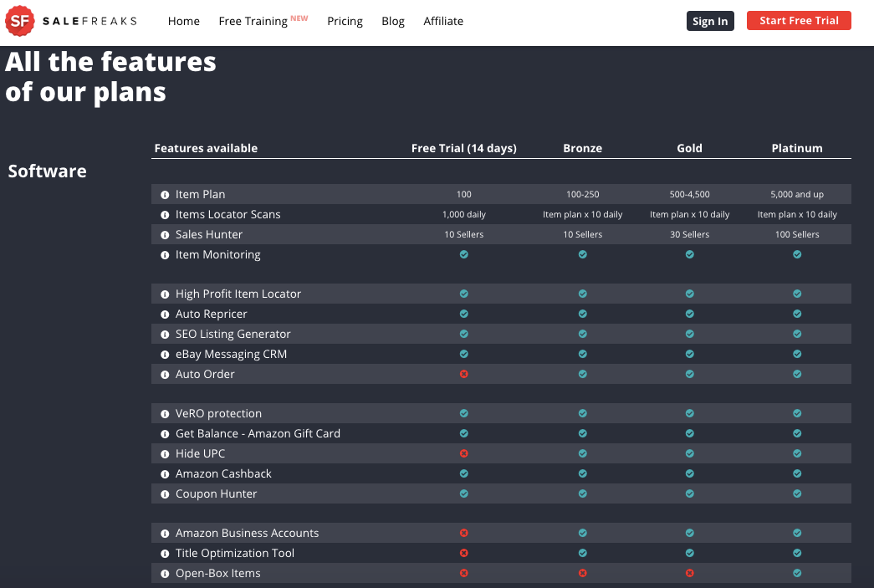Show info for Auto Repricer
This screenshot has width=874, height=588.
pos(165,314)
